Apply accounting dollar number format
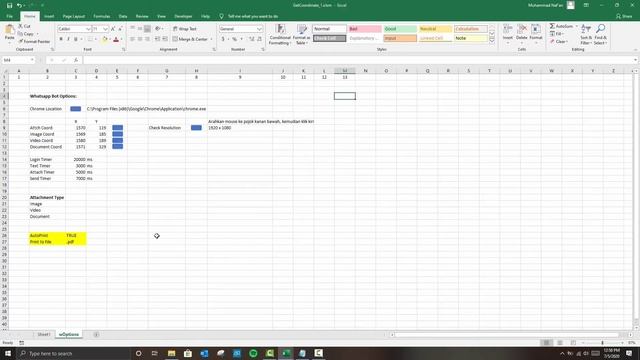The width and height of the screenshot is (640, 360). point(223,39)
